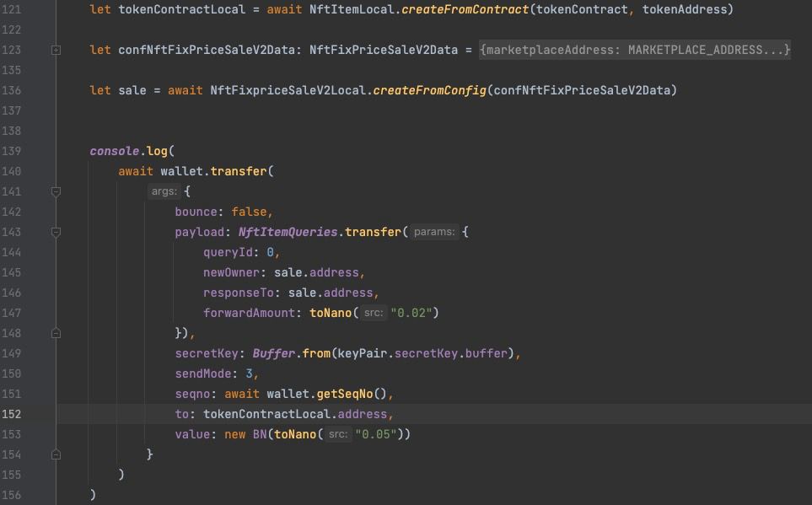The image size is (812, 505).
Task: Click the toNano call on line 147
Action: [x=331, y=313]
